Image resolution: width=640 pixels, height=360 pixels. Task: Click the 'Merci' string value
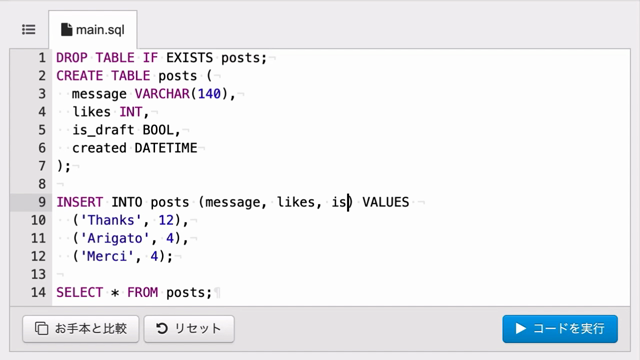click(x=107, y=256)
